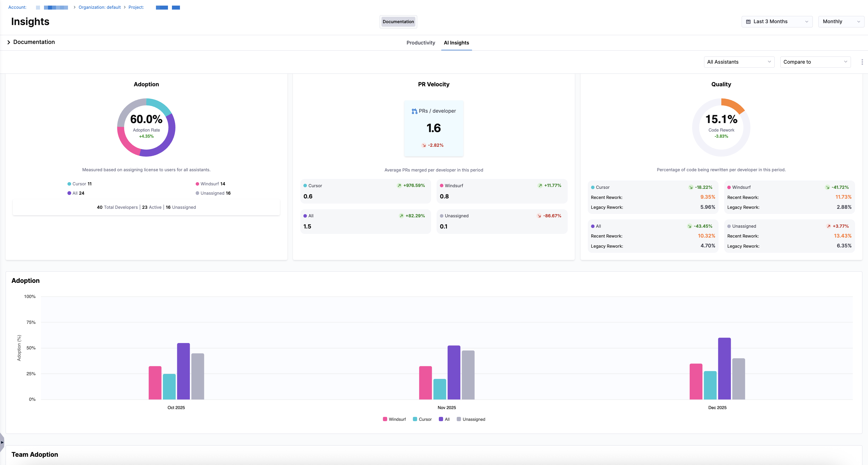
Task: Expand the Documentation section chevron
Action: click(9, 42)
